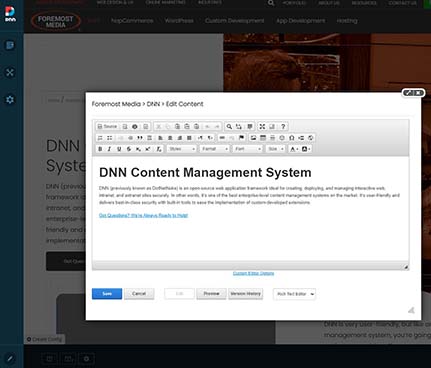The height and width of the screenshot is (368, 431).
Task: Click the Select All toolbar icon
Action: (250, 127)
